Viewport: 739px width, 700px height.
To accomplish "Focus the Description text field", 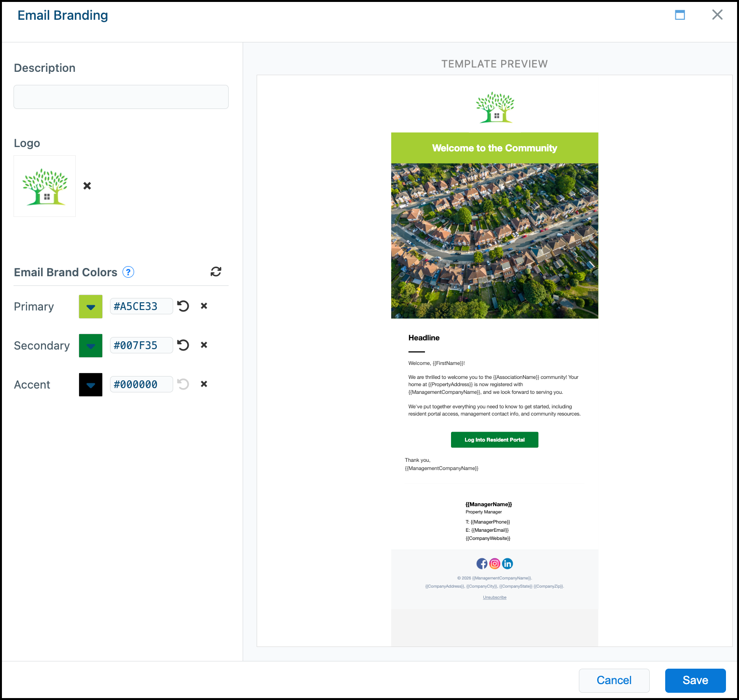I will coord(121,97).
